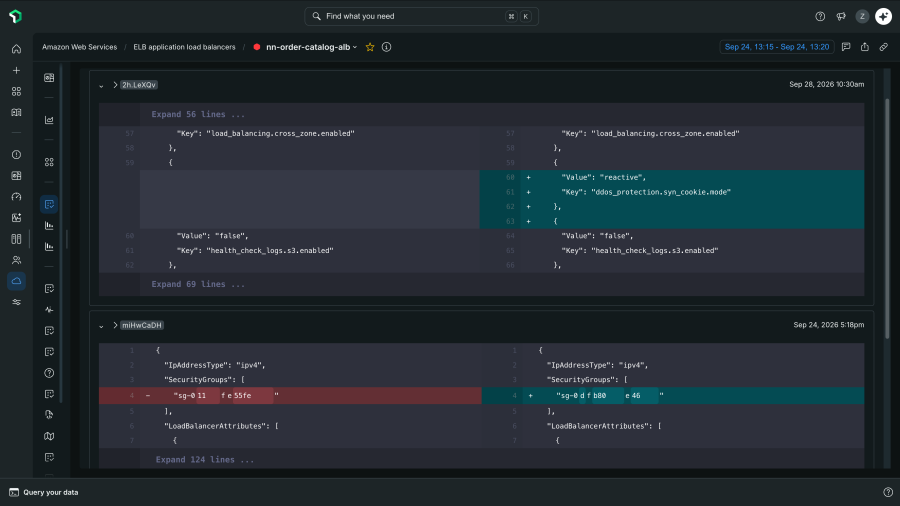Click added line "ddos_protection.syn_cookie.mode"
Image resolution: width=900 pixels, height=506 pixels.
(x=672, y=192)
